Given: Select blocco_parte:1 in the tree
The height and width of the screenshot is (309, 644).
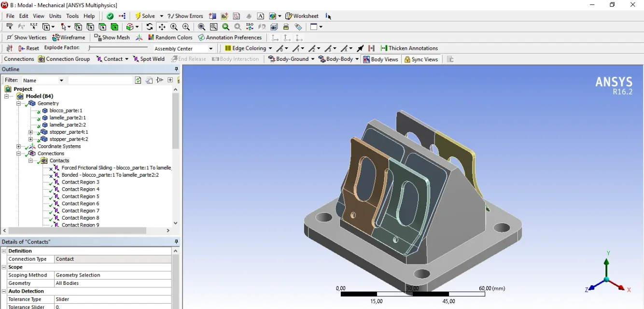Looking at the screenshot, I should 66,111.
